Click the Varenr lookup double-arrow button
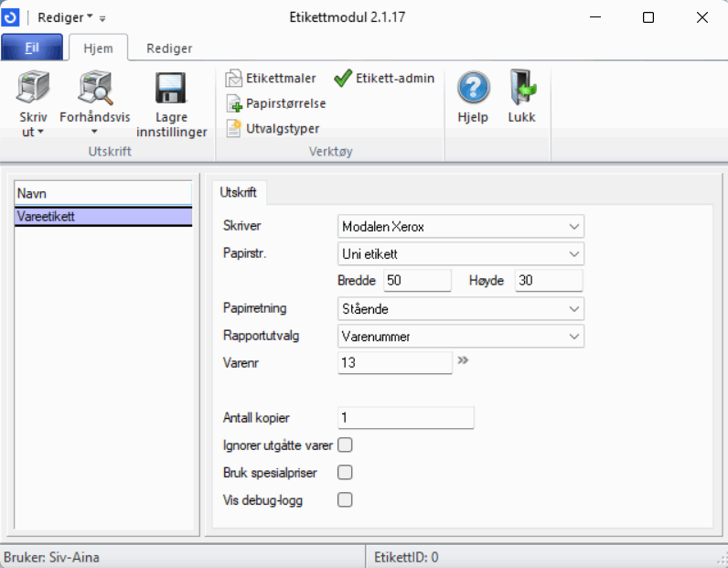This screenshot has width=728, height=568. 463,361
